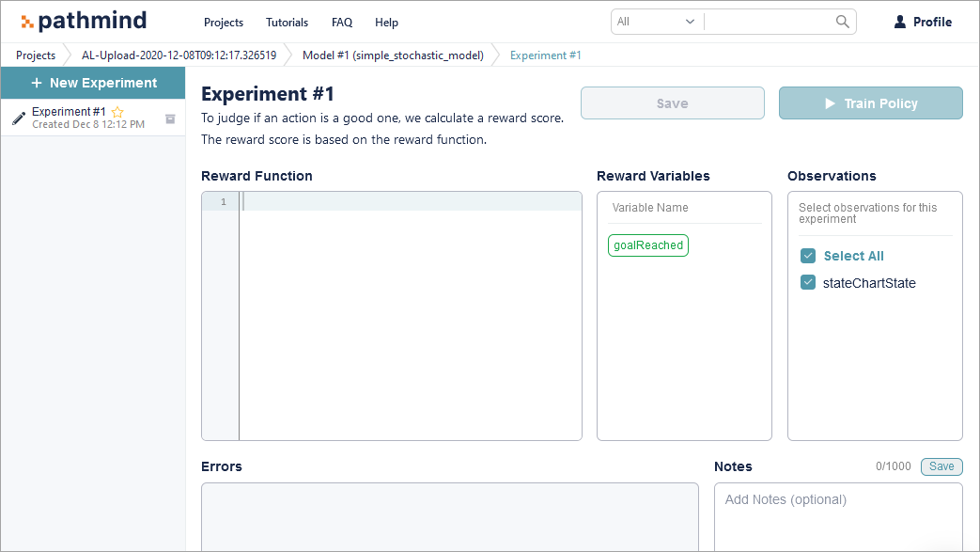Open Profile using the person icon
Image resolution: width=980 pixels, height=552 pixels.
coord(899,21)
